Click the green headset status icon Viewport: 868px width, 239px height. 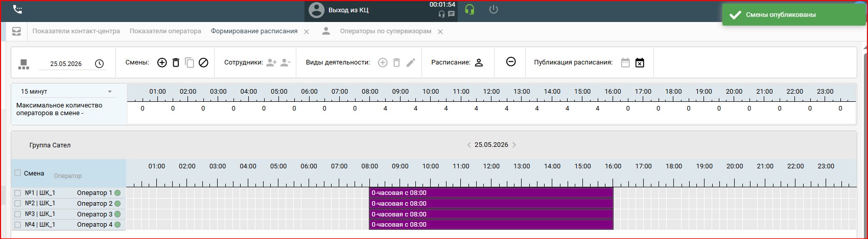coord(470,10)
